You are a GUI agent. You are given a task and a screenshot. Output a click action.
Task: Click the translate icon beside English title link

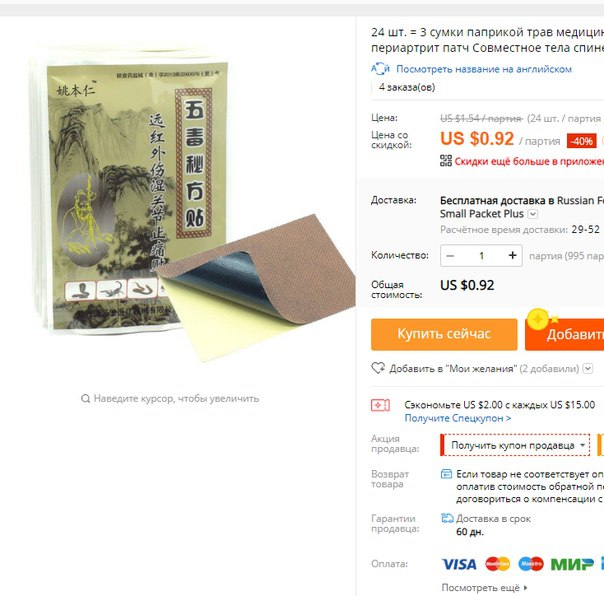coord(380,69)
